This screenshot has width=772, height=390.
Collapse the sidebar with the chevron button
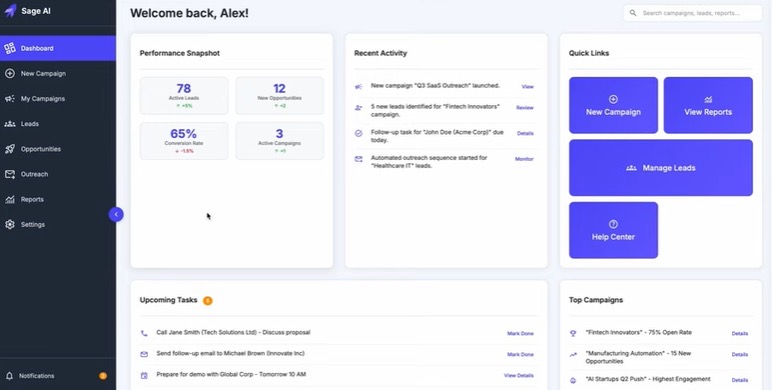pos(116,214)
